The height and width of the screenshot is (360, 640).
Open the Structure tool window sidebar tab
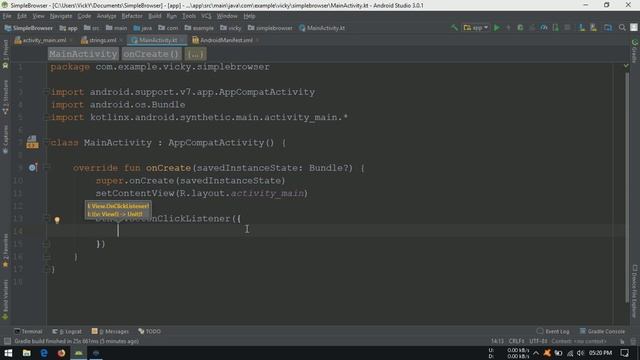coord(5,96)
